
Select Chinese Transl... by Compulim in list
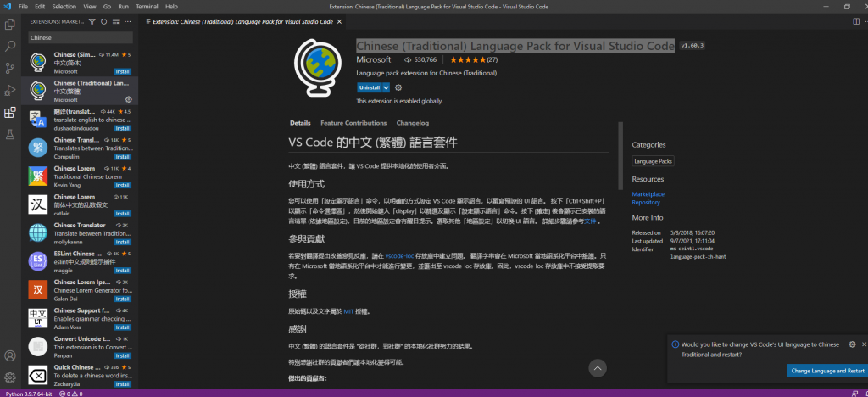tap(80, 148)
